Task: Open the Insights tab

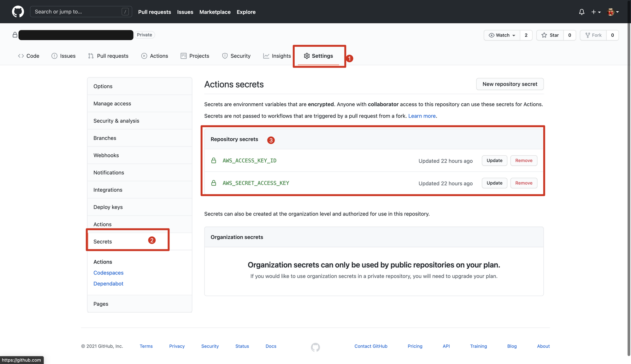Action: (277, 56)
